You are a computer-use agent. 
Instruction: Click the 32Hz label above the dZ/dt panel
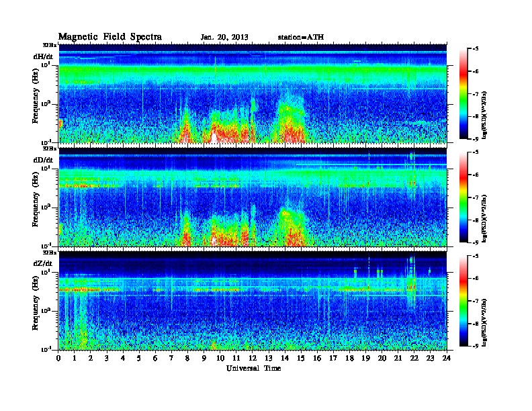50,253
